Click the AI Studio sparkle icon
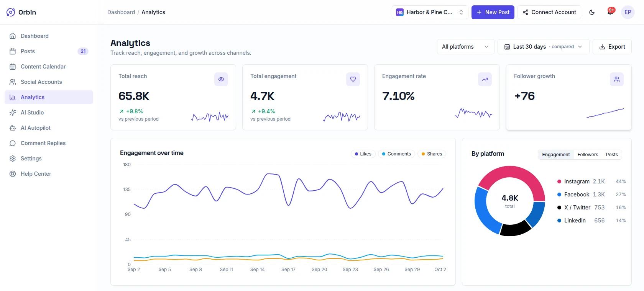Viewport: 644px width, 291px height. (13, 113)
